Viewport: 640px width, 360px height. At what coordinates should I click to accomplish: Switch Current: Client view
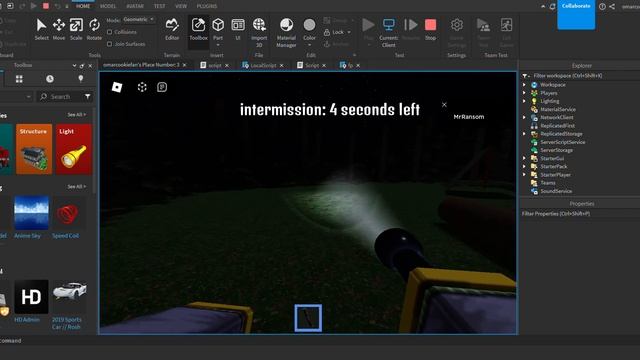coord(389,32)
